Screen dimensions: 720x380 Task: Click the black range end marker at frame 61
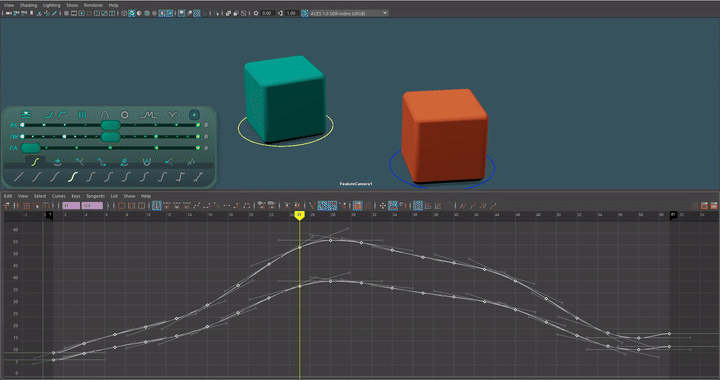tap(673, 215)
